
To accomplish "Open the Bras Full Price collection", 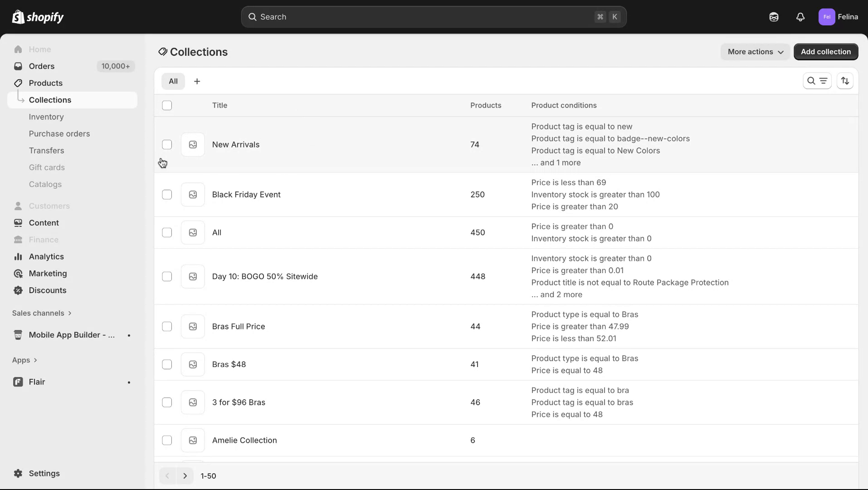I will tap(238, 326).
